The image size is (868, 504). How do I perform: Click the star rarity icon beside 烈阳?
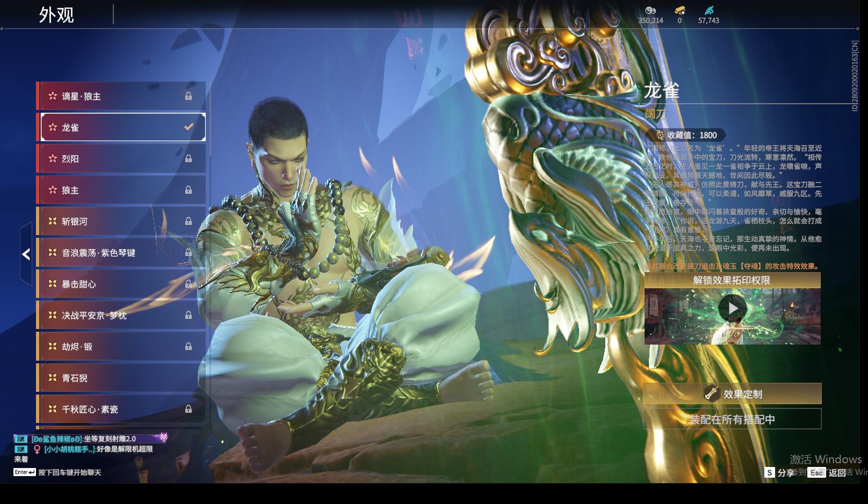pos(53,159)
